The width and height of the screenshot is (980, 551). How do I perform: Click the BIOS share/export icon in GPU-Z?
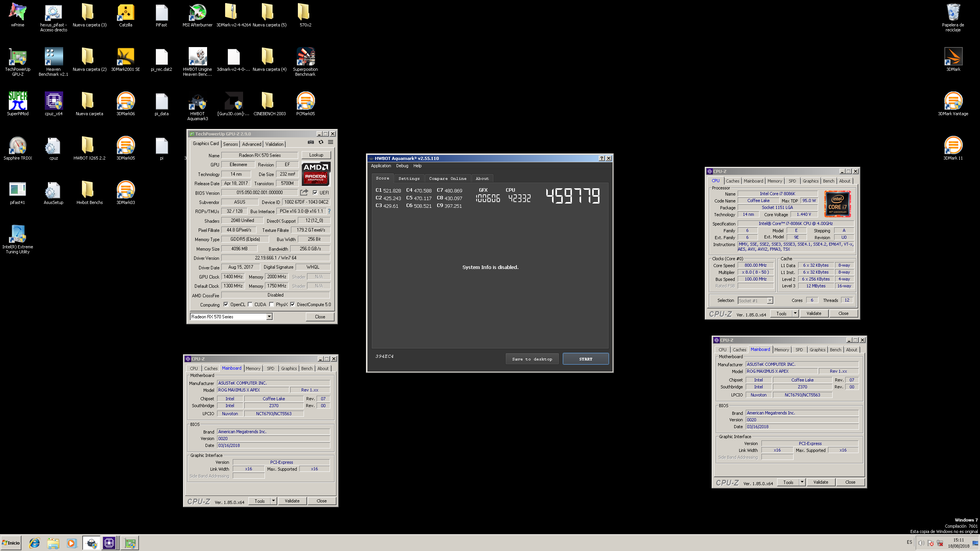pos(304,192)
